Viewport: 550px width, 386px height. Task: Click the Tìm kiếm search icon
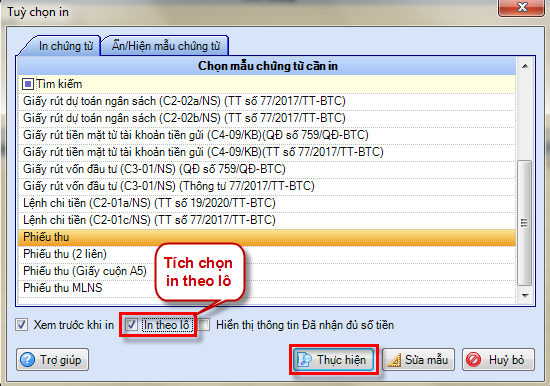click(28, 84)
